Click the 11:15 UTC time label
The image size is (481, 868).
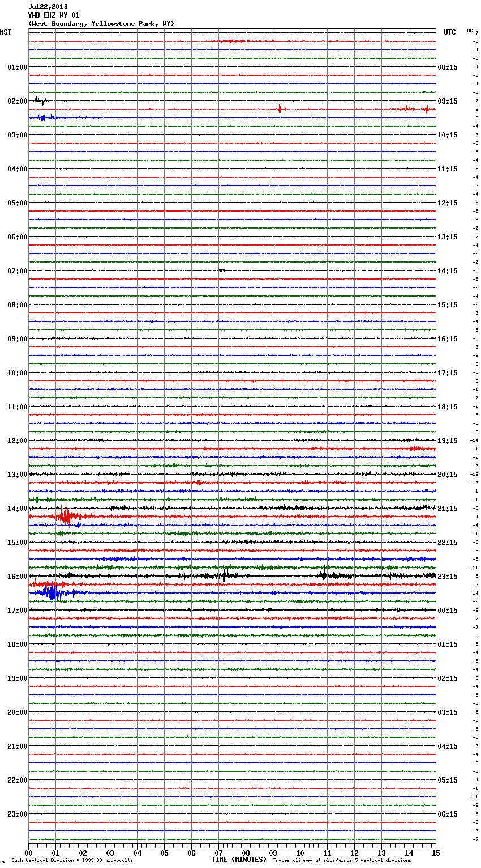[448, 169]
